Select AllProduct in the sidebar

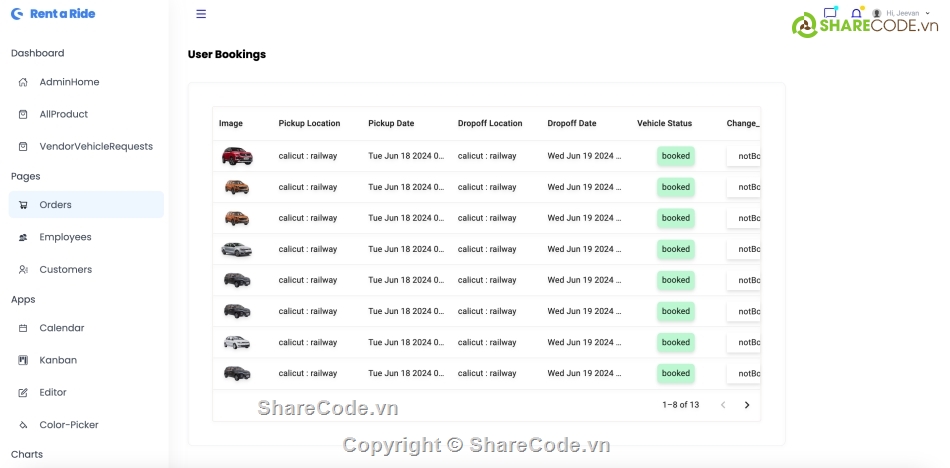63,114
